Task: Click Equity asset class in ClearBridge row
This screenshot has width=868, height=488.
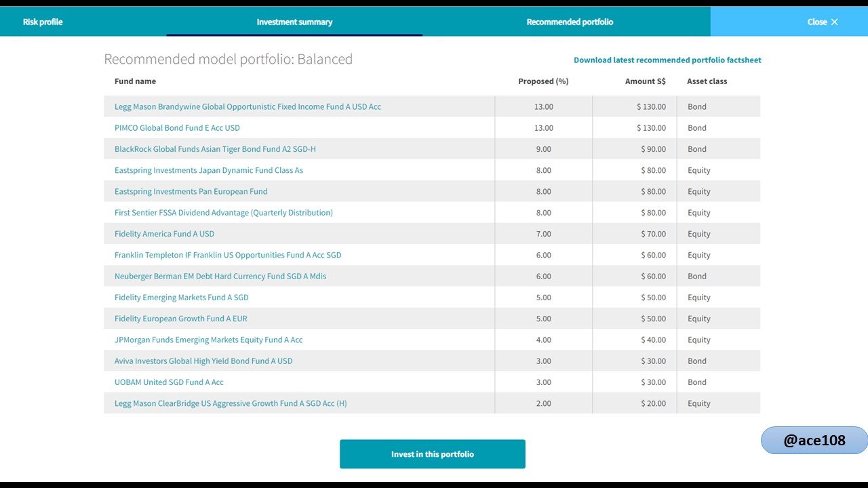Action: pos(698,403)
